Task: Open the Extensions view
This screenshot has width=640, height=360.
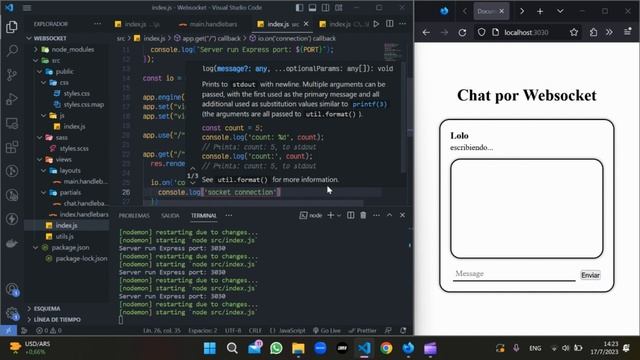Action: (12, 147)
